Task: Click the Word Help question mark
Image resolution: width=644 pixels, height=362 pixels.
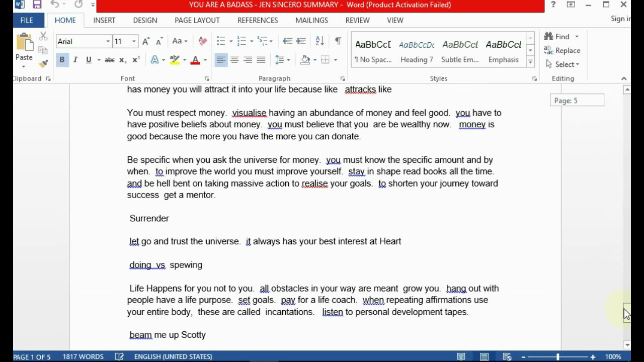Action: [553, 5]
